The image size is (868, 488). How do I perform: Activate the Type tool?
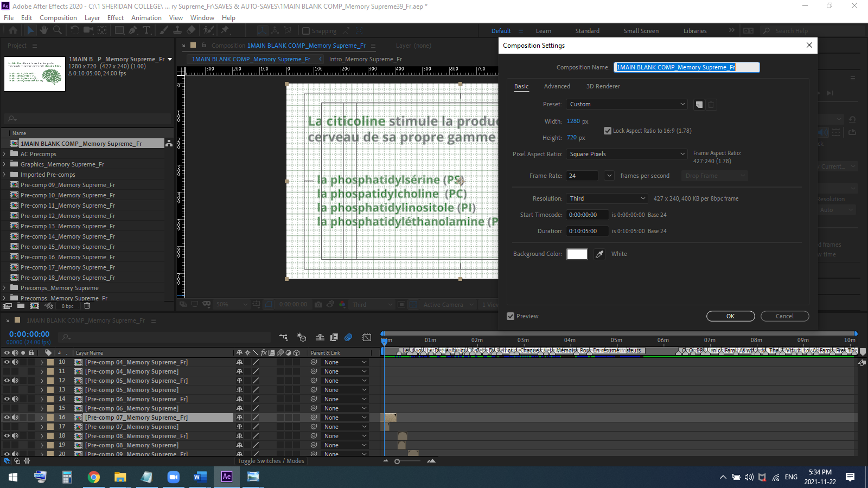pos(146,30)
